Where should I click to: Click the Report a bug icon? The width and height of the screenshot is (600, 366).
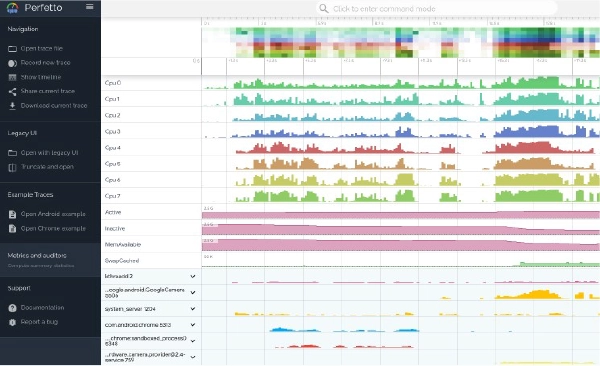[12, 322]
